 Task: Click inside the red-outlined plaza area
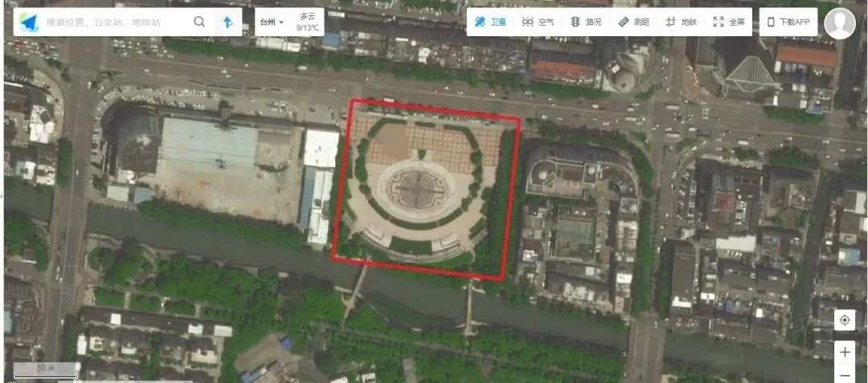tap(426, 189)
